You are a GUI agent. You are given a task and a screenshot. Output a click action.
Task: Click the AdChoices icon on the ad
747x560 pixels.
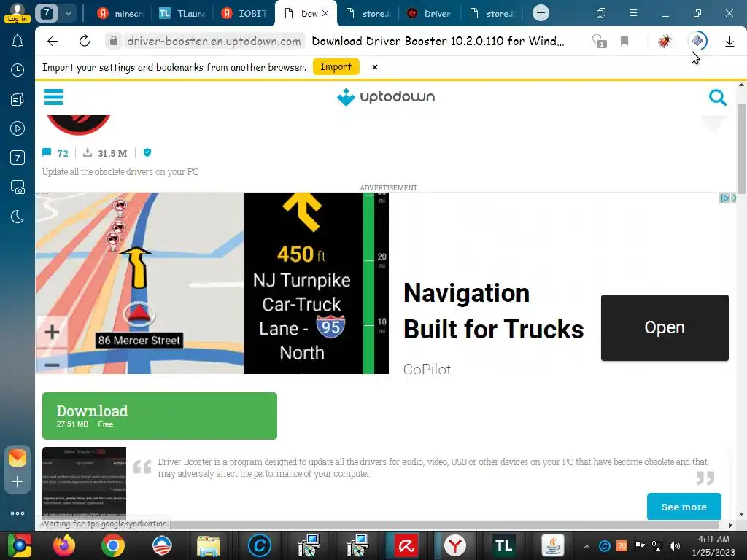click(x=724, y=198)
